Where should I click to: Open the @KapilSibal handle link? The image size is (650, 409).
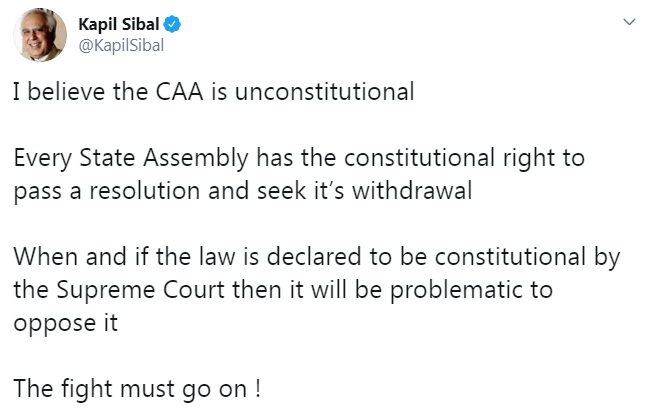121,45
